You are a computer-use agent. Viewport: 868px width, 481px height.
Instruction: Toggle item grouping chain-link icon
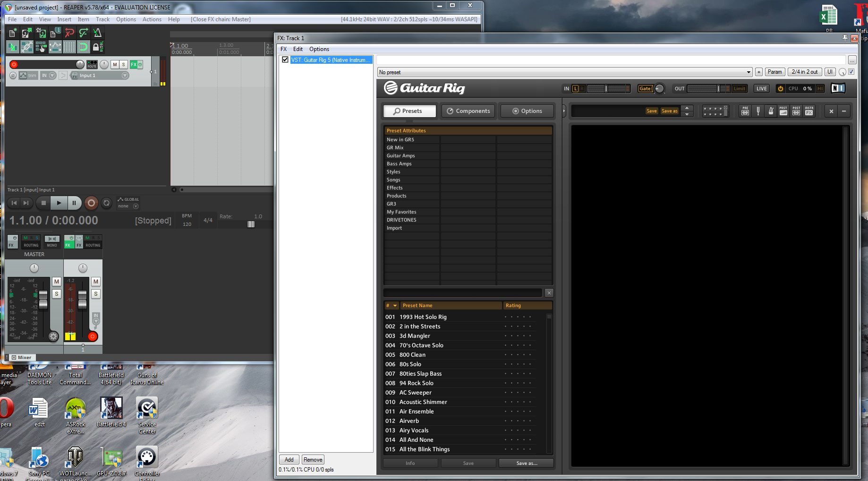pos(27,47)
